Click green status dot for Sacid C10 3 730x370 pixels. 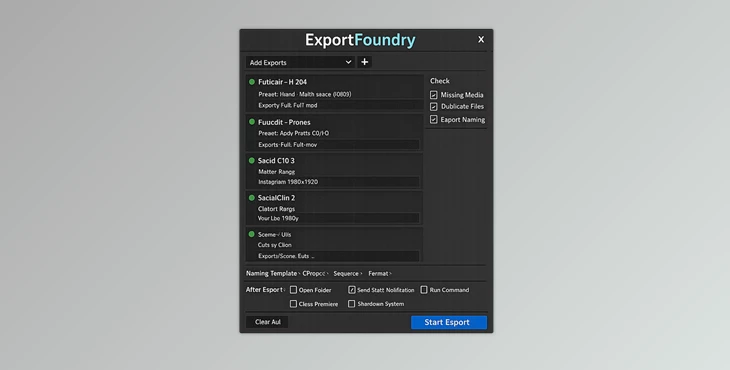(x=252, y=161)
